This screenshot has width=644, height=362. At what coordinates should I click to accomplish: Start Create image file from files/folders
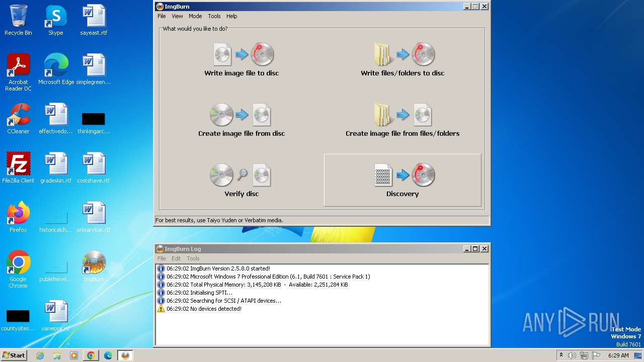(403, 120)
